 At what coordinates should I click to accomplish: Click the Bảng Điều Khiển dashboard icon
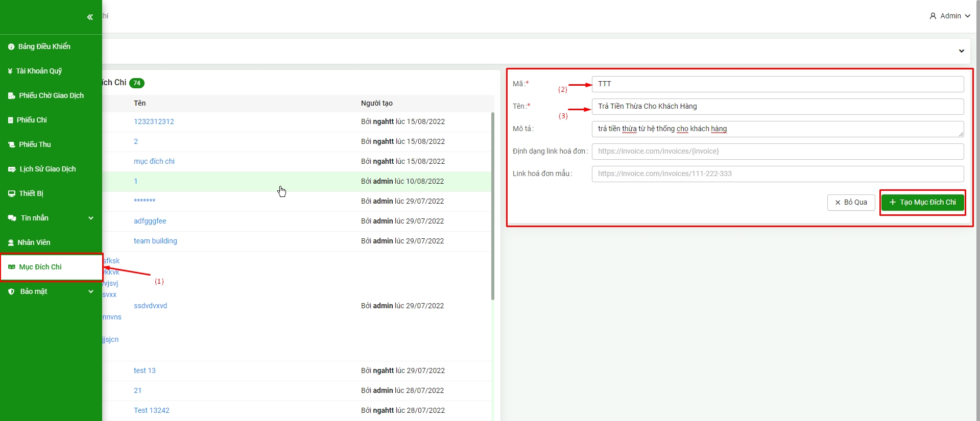click(11, 47)
